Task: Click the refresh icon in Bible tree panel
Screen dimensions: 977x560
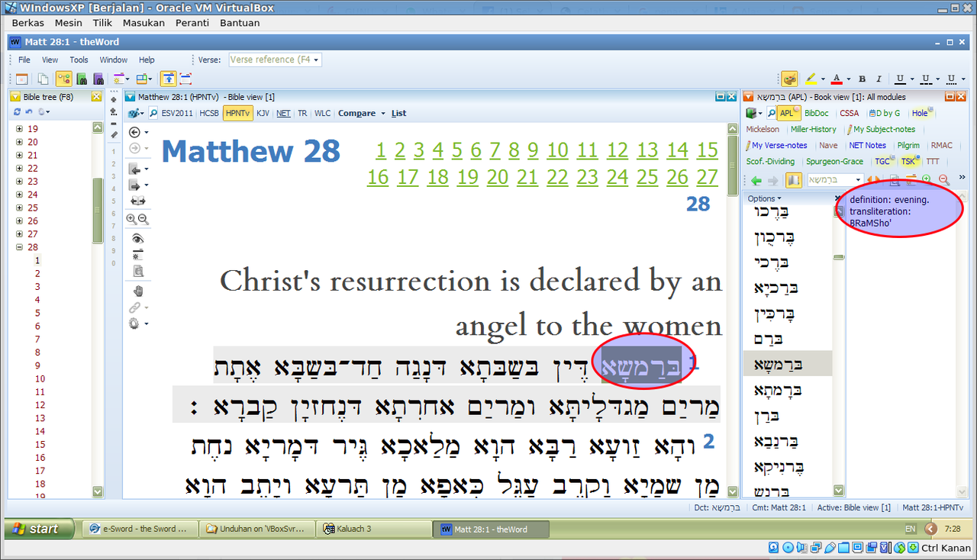Action: click(x=17, y=111)
